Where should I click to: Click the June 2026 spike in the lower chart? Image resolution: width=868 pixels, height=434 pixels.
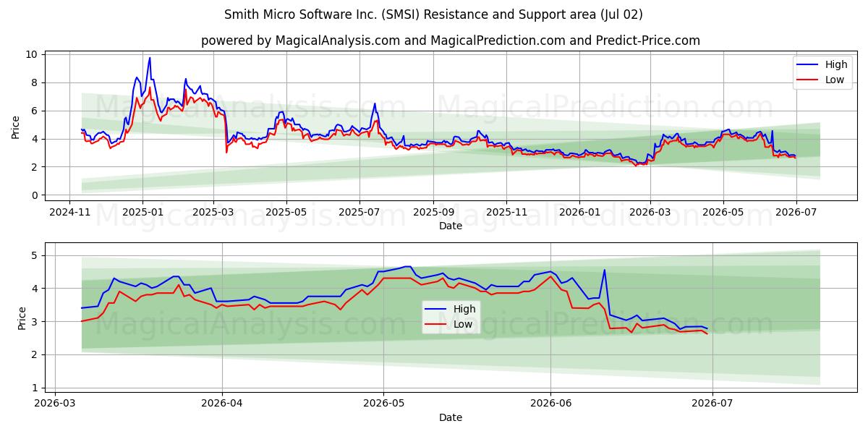pos(605,271)
